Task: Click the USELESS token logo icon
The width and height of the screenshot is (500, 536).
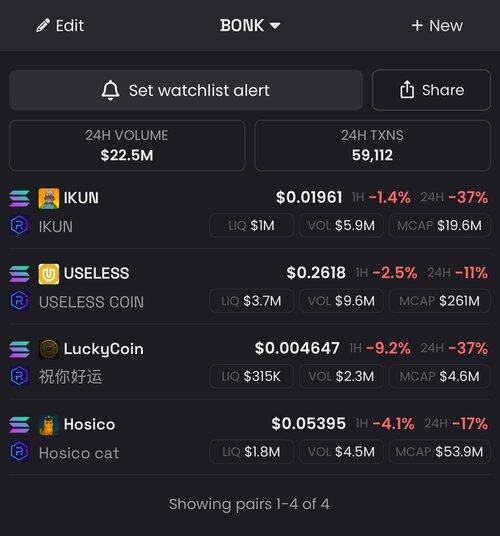Action: 49,274
